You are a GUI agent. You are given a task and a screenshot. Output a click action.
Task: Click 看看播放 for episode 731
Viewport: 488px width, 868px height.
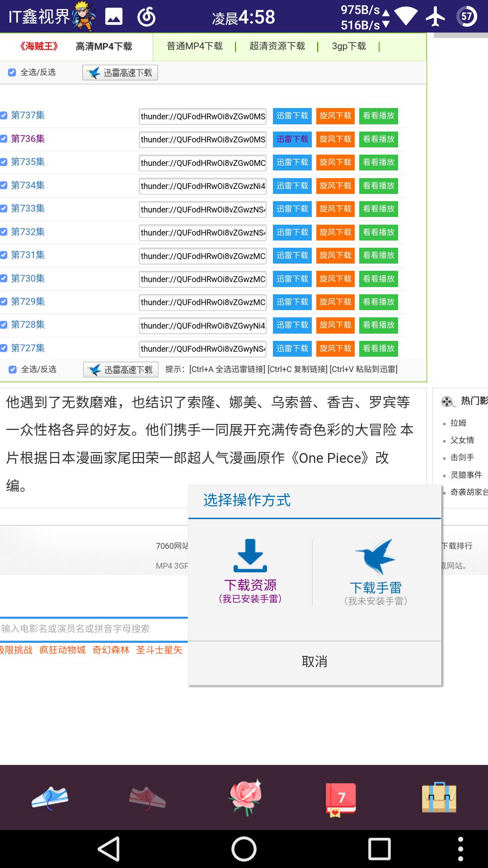pos(379,255)
